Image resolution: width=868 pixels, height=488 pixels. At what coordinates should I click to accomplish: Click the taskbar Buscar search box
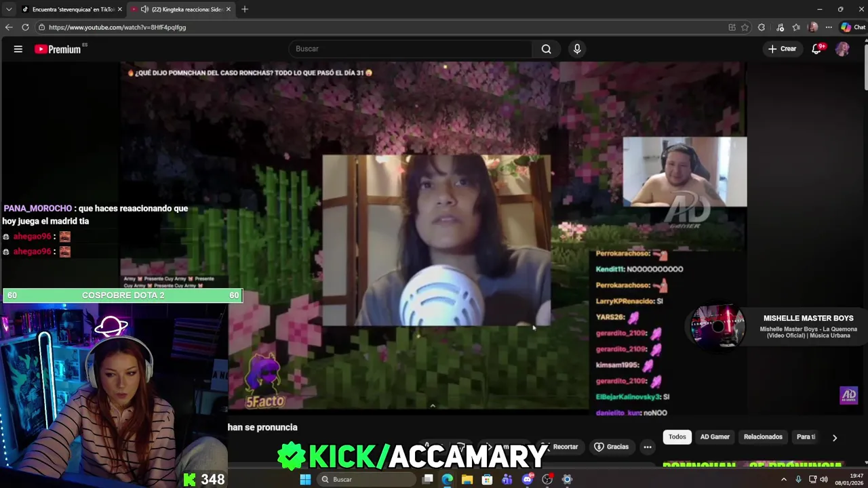(x=366, y=479)
